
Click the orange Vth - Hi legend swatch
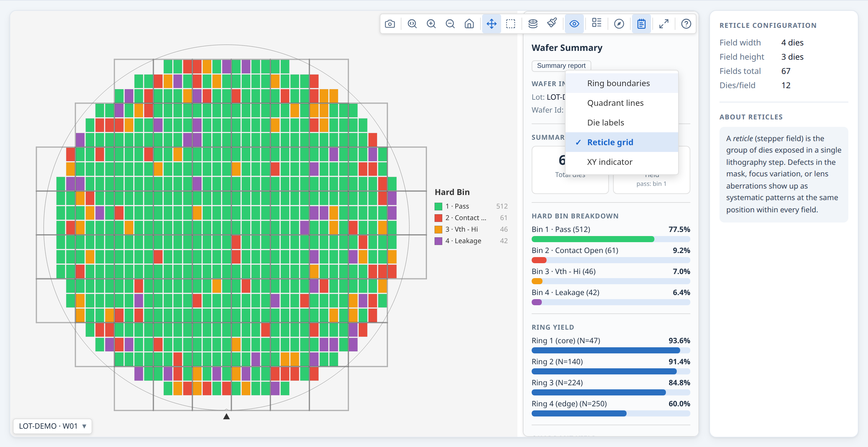point(438,229)
